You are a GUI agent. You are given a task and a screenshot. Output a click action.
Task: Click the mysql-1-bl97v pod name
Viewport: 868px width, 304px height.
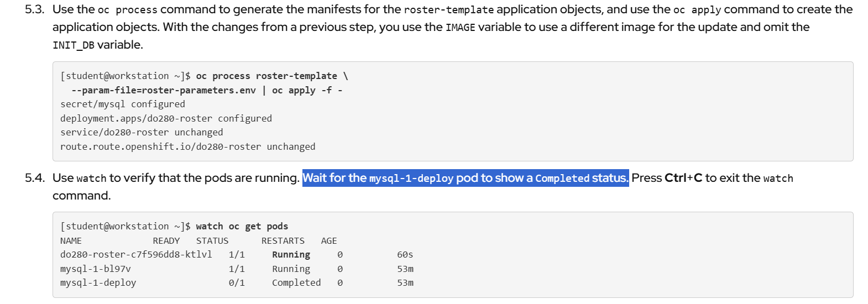click(96, 269)
